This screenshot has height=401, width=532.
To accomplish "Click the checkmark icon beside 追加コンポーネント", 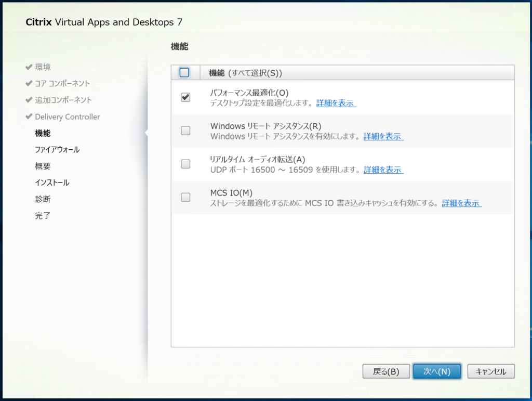I will click(x=29, y=100).
